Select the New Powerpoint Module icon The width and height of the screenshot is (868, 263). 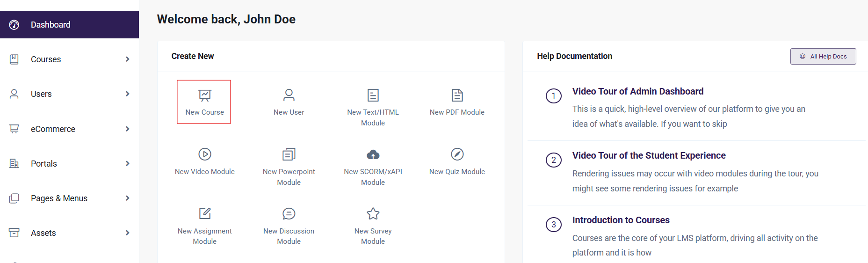(x=289, y=154)
